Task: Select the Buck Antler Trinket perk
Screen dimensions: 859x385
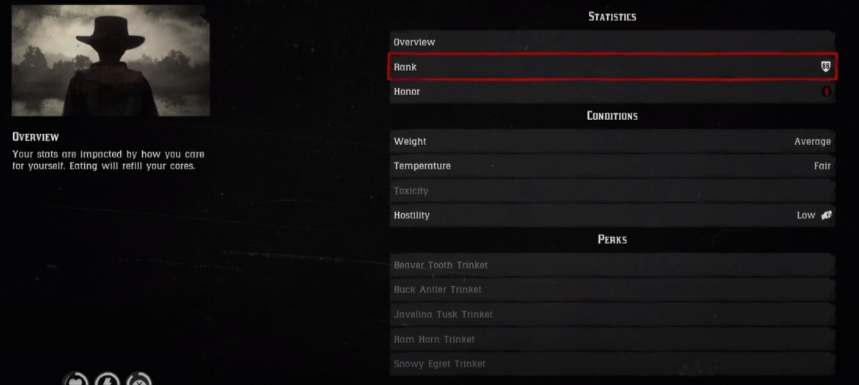Action: [612, 290]
